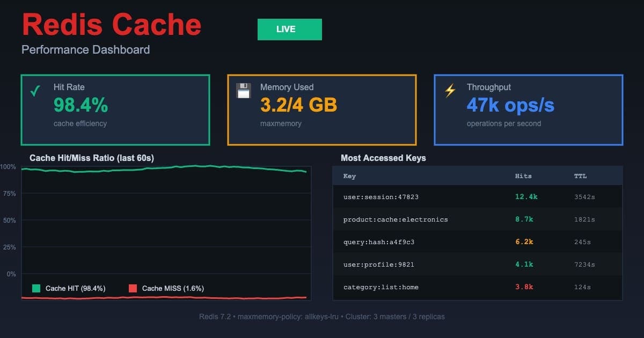Image resolution: width=644 pixels, height=338 pixels.
Task: Toggle the LIVE streaming indicator
Action: [289, 30]
